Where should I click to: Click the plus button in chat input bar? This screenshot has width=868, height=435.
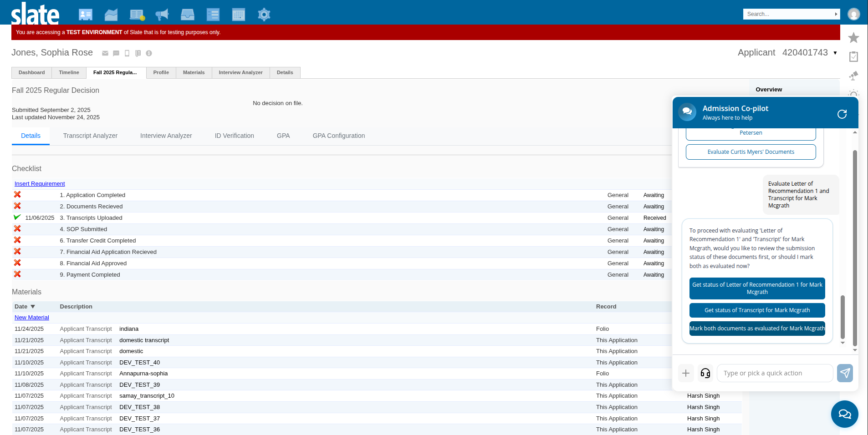click(685, 373)
